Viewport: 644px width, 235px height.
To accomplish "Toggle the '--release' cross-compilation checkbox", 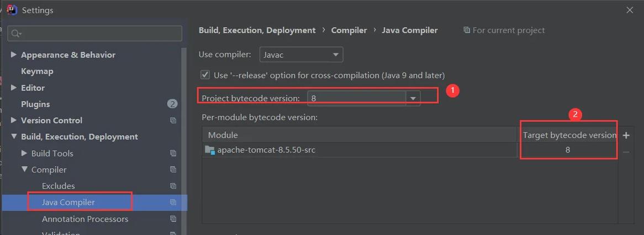I will tap(205, 75).
